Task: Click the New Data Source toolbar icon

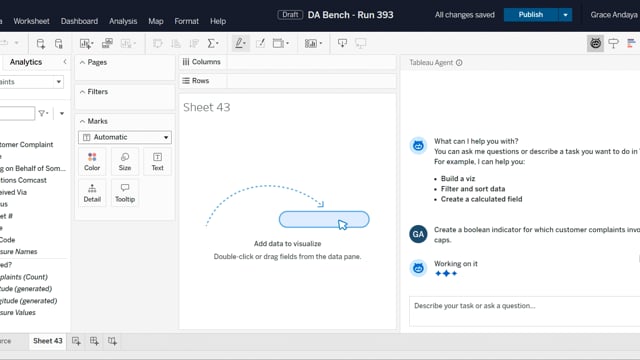Action: point(40,43)
